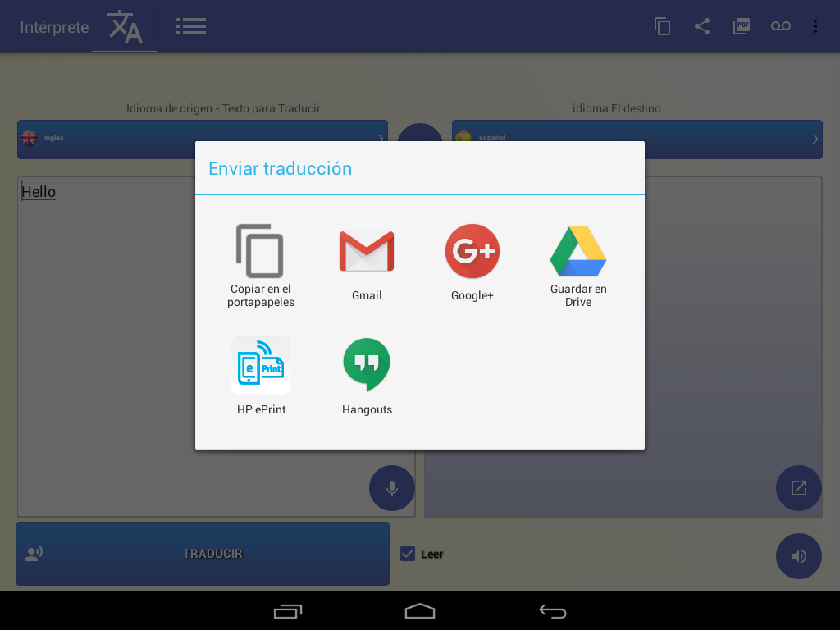Send translation with HP ePrint

click(261, 376)
